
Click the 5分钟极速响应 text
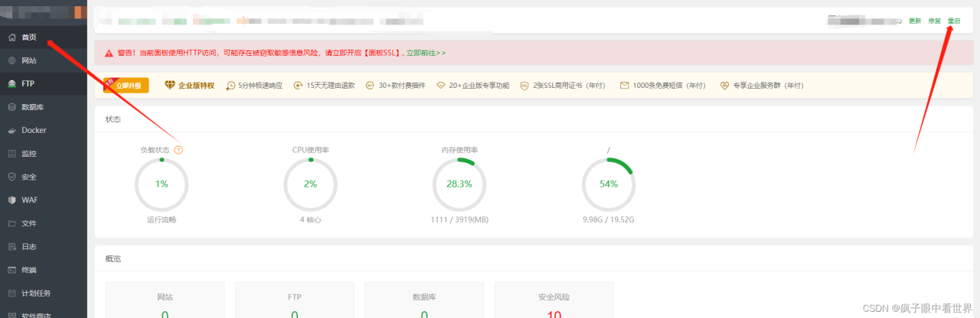260,86
